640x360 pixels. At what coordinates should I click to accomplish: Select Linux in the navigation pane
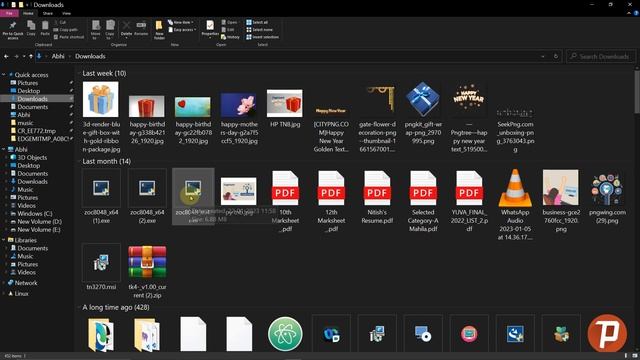[21, 293]
